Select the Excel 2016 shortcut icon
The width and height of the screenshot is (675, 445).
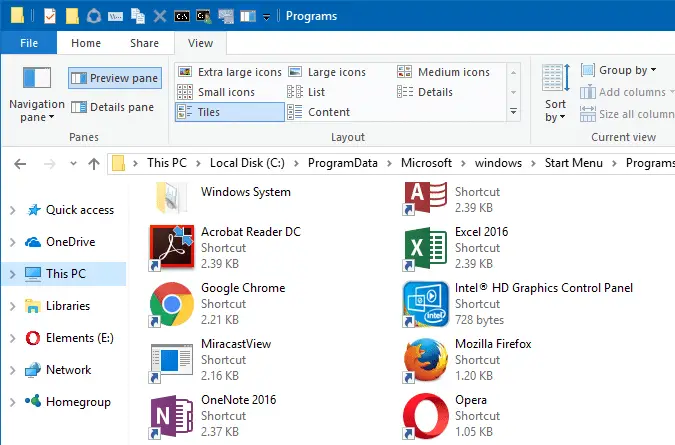click(425, 248)
